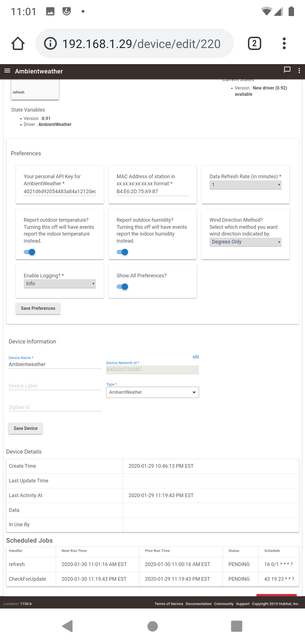
Task: Tap the Android back navigation button
Action: point(68,626)
